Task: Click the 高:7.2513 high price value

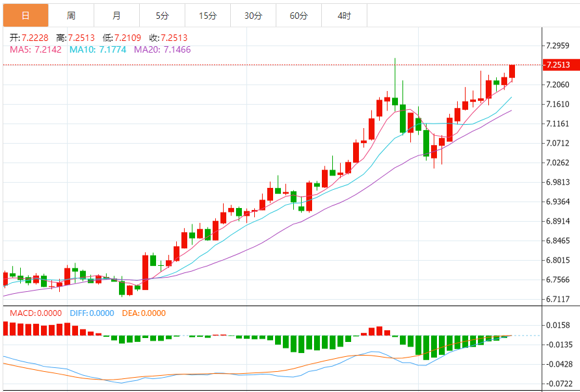Action: click(75, 38)
